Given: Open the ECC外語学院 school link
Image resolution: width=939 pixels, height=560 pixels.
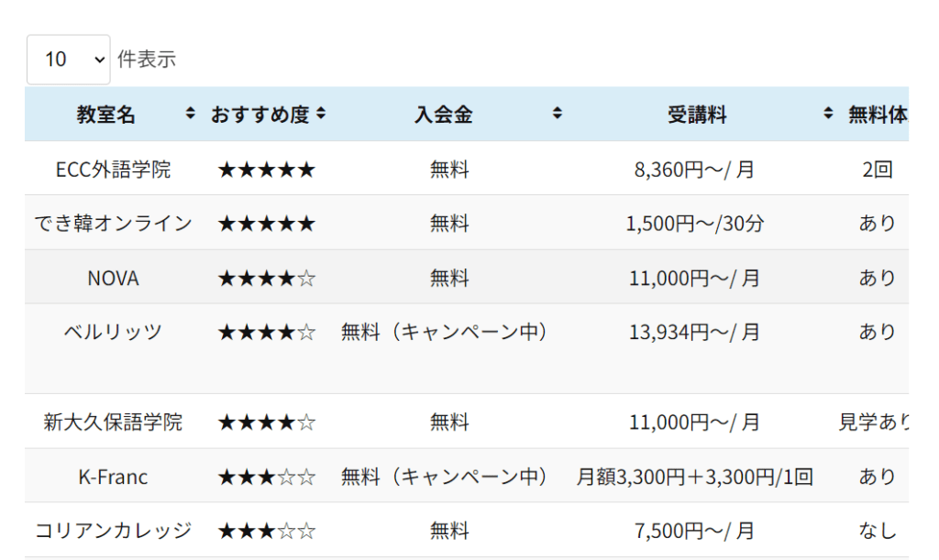Looking at the screenshot, I should pos(112,169).
